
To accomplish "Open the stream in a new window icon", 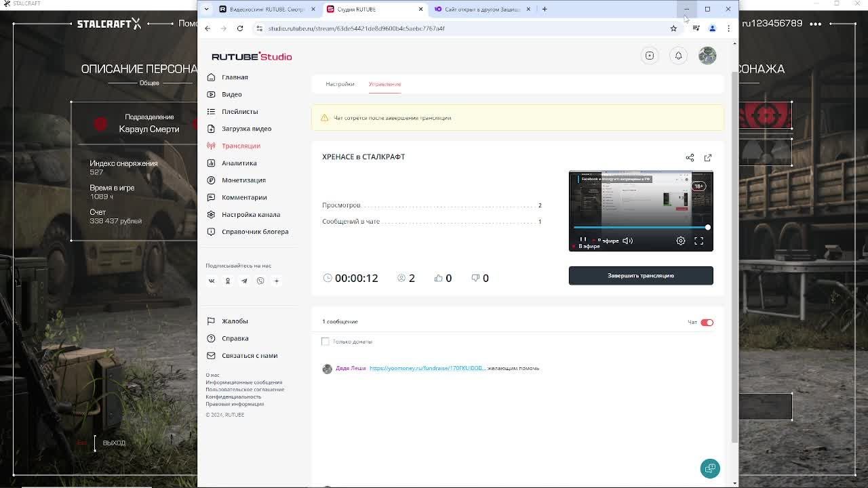I will point(708,158).
